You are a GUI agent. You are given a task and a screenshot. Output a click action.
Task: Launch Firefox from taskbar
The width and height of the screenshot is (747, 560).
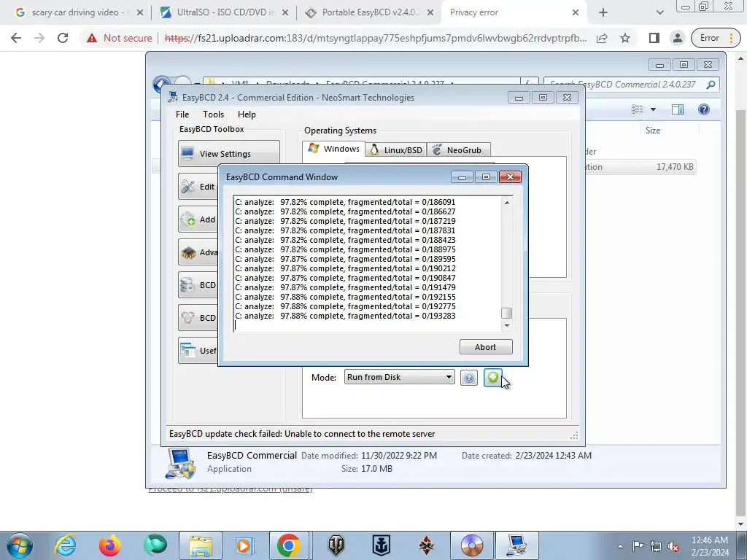[x=109, y=545]
